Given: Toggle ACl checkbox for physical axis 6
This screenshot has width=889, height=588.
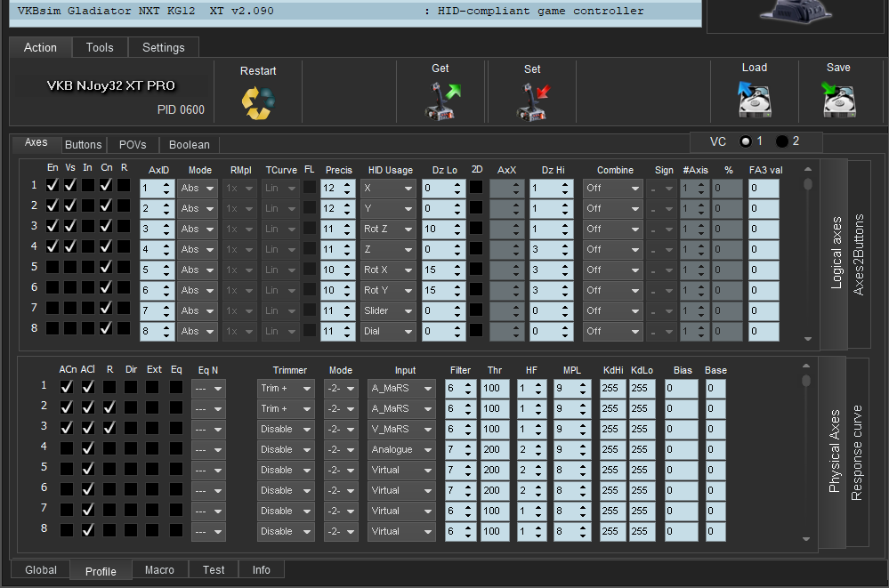Looking at the screenshot, I should pyautogui.click(x=88, y=488).
